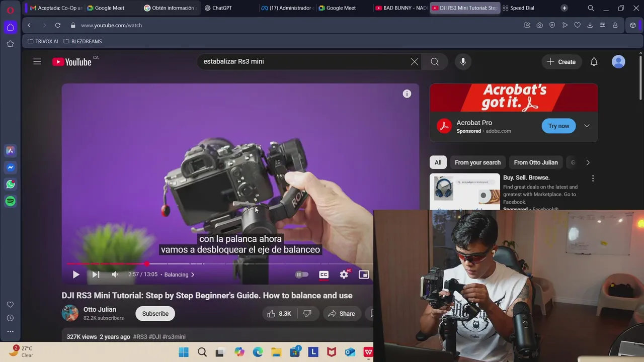
Task: Open a new browser tab
Action: click(565, 8)
